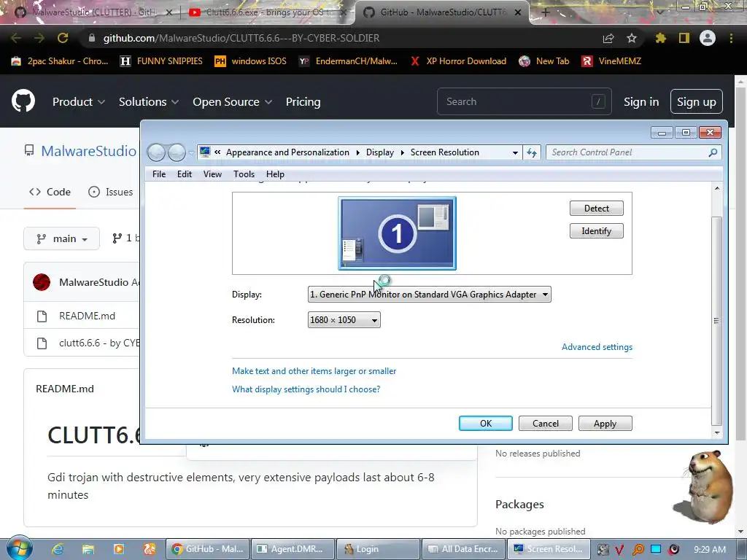Expand the GitHub Solutions menu

149,101
